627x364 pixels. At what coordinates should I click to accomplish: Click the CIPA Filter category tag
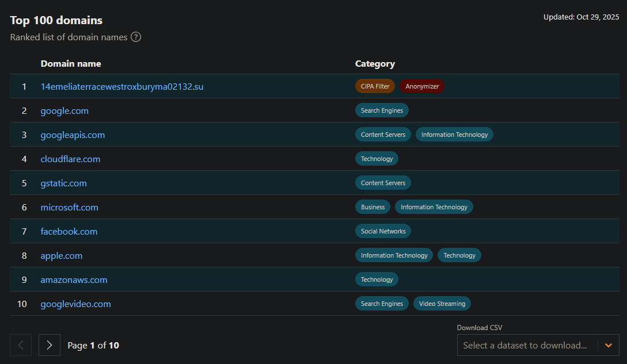click(x=375, y=86)
